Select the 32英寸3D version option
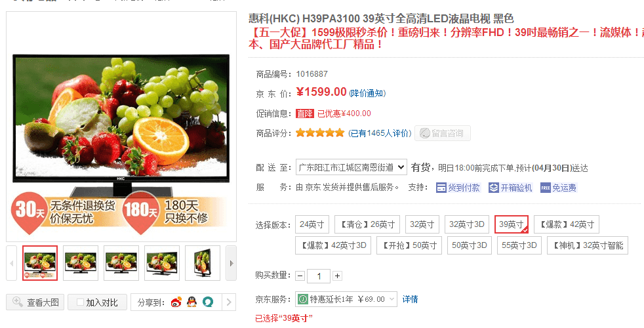Image resolution: width=644 pixels, height=328 pixels. 466,224
